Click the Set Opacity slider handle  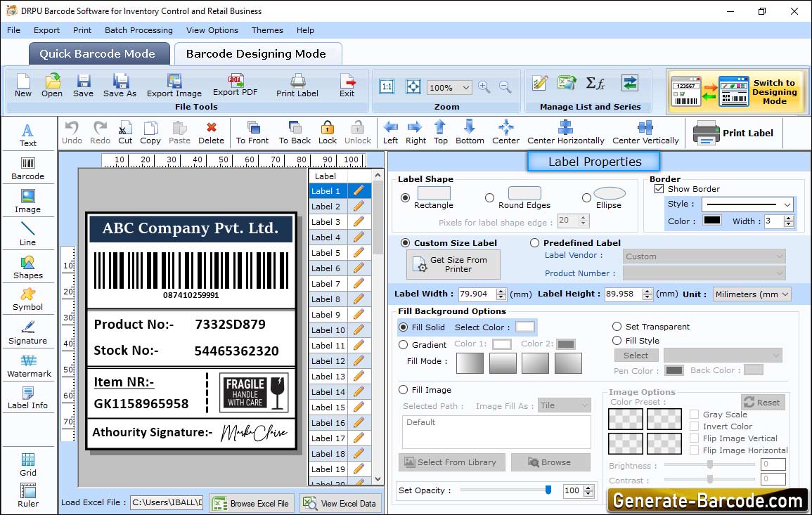[x=548, y=490]
